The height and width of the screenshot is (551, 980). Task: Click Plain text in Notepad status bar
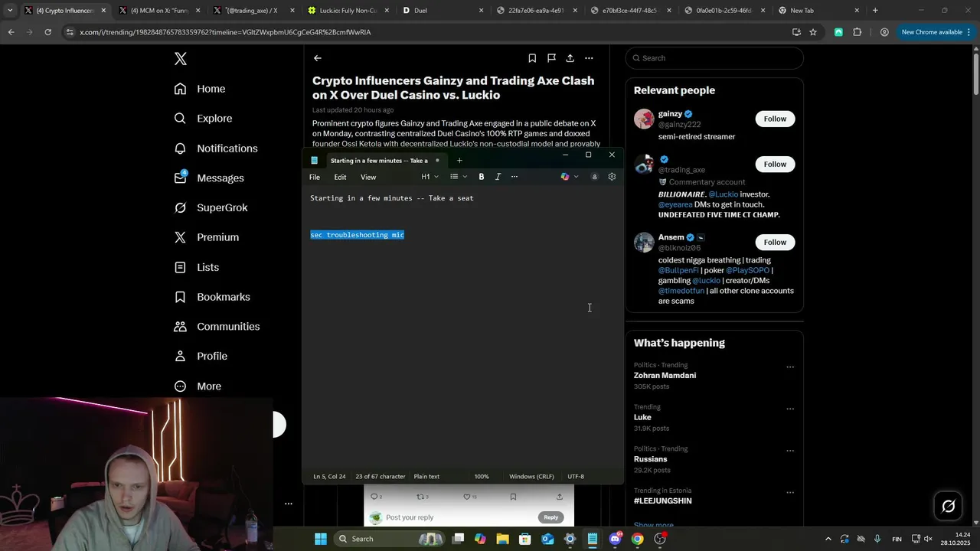(x=426, y=477)
